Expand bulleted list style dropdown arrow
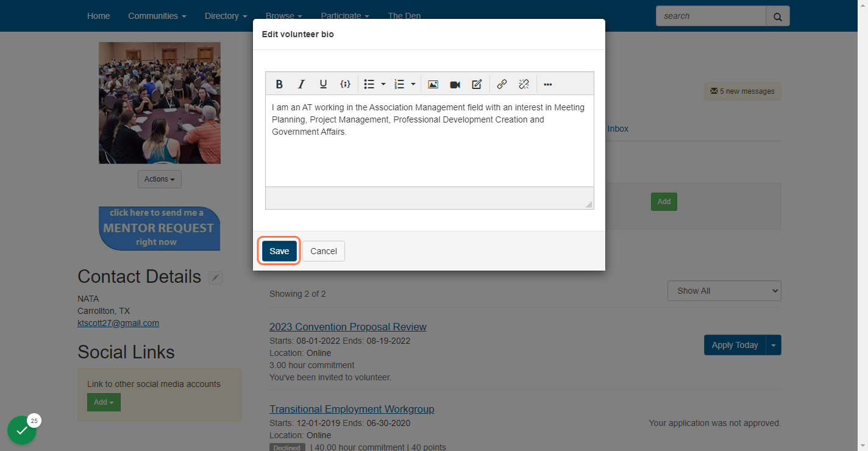 click(x=383, y=84)
